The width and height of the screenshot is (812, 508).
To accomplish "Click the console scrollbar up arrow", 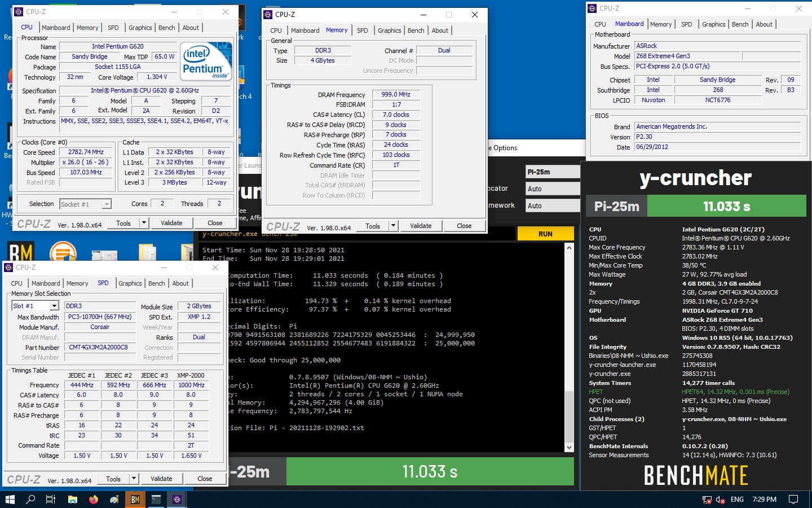I will [x=569, y=248].
